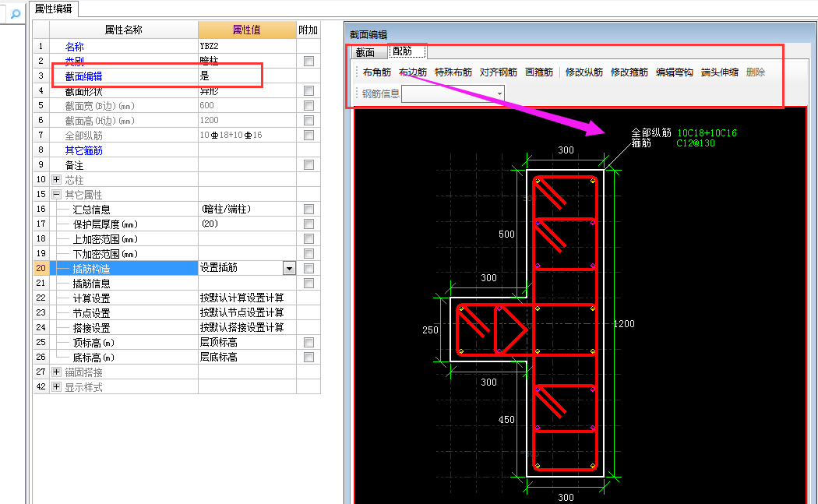Click the 保护层厚度 value (20)
The height and width of the screenshot is (504, 818).
pyautogui.click(x=210, y=224)
